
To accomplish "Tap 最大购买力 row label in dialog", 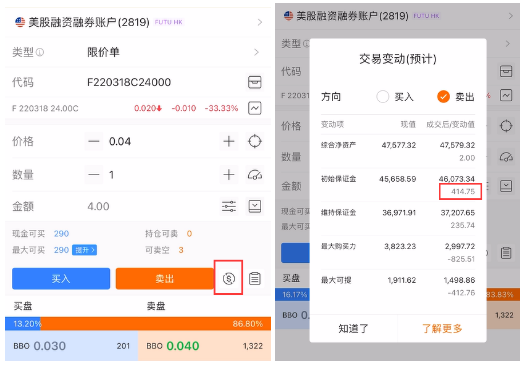I will point(338,246).
